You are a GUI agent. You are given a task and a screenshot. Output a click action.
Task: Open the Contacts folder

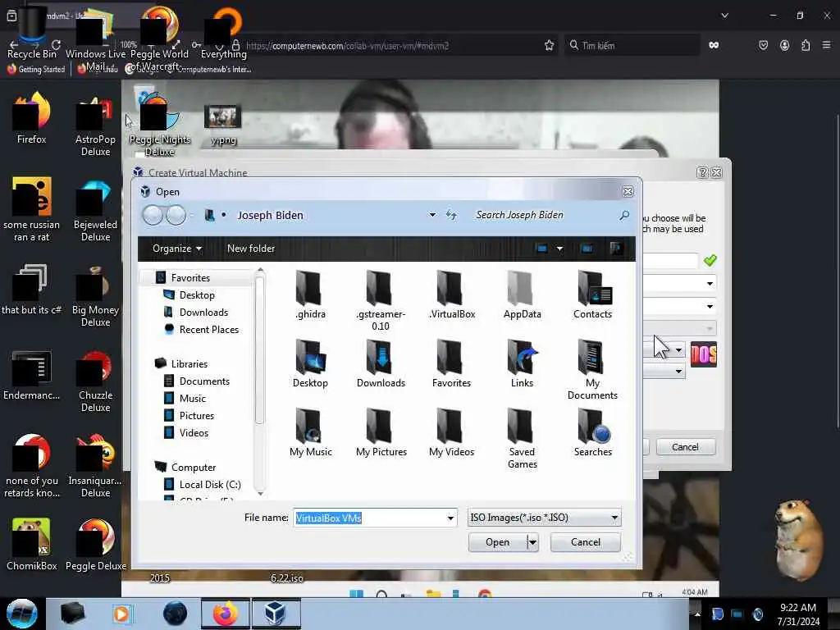tap(592, 295)
